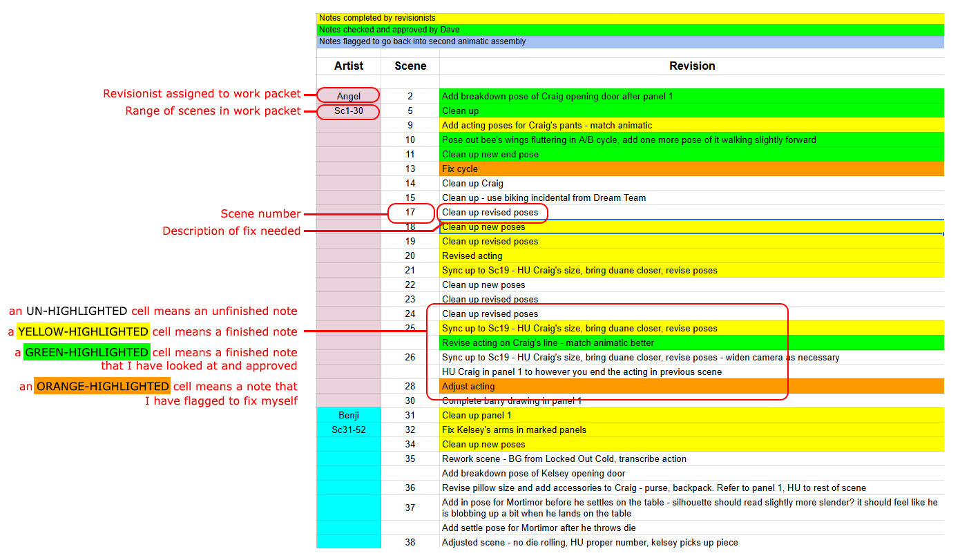Image resolution: width=960 pixels, height=560 pixels.
Task: Click 'Notes flagged to go back' legend row
Action: coord(631,41)
